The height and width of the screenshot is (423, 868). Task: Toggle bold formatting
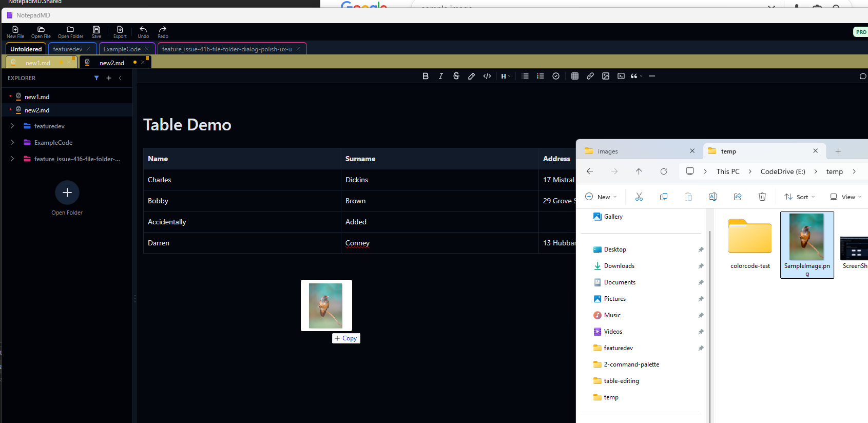click(x=426, y=76)
